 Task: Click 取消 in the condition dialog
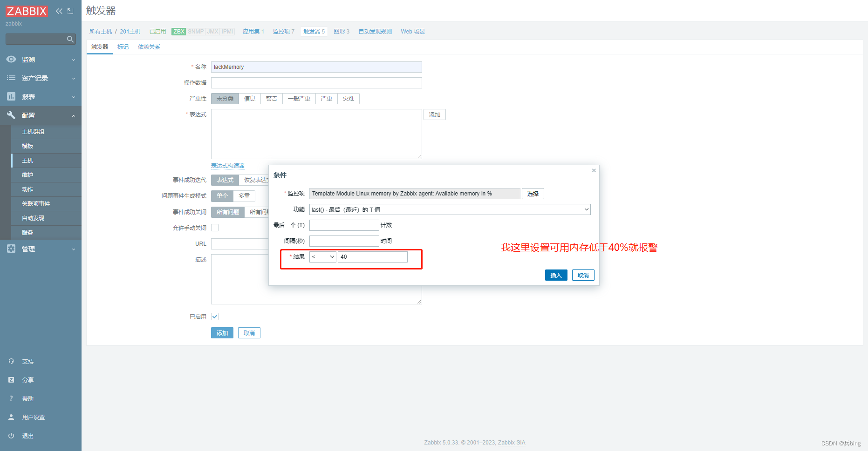click(x=583, y=275)
